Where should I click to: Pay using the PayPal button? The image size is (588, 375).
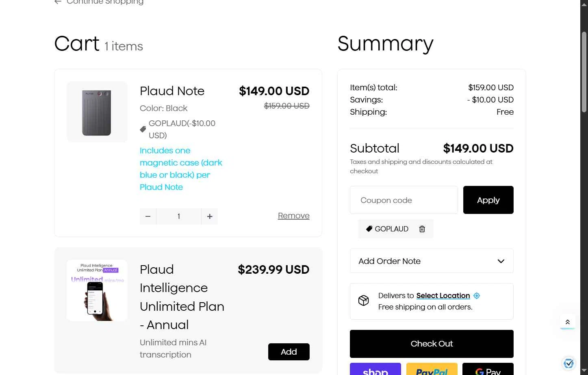coord(432,369)
